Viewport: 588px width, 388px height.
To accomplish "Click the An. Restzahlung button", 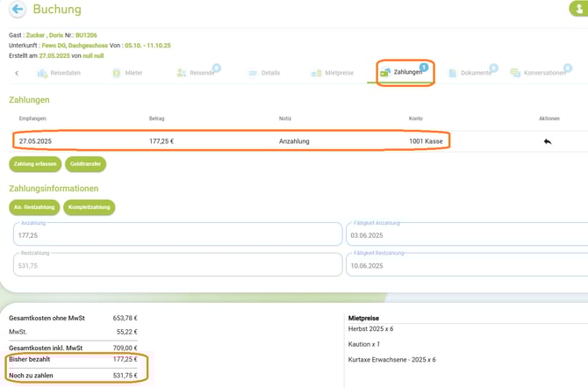I will click(x=34, y=207).
